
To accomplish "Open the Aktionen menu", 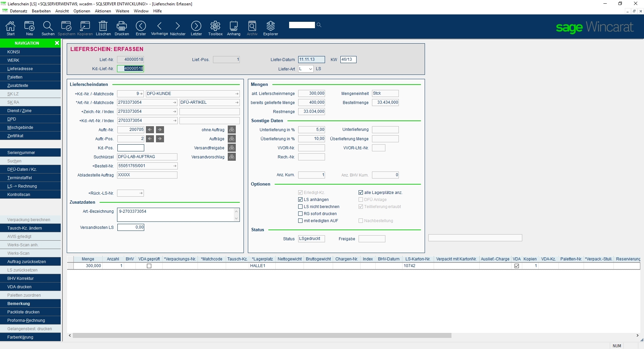I will [x=103, y=11].
